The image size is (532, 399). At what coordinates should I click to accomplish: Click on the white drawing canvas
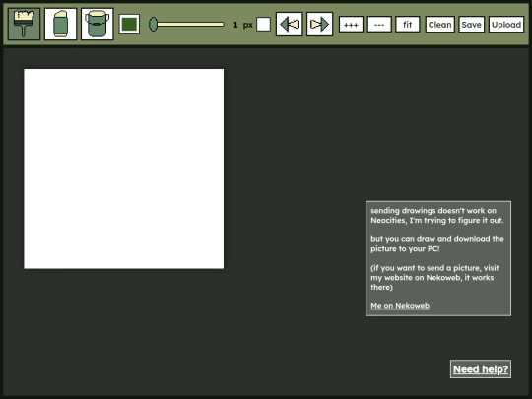[x=124, y=168]
